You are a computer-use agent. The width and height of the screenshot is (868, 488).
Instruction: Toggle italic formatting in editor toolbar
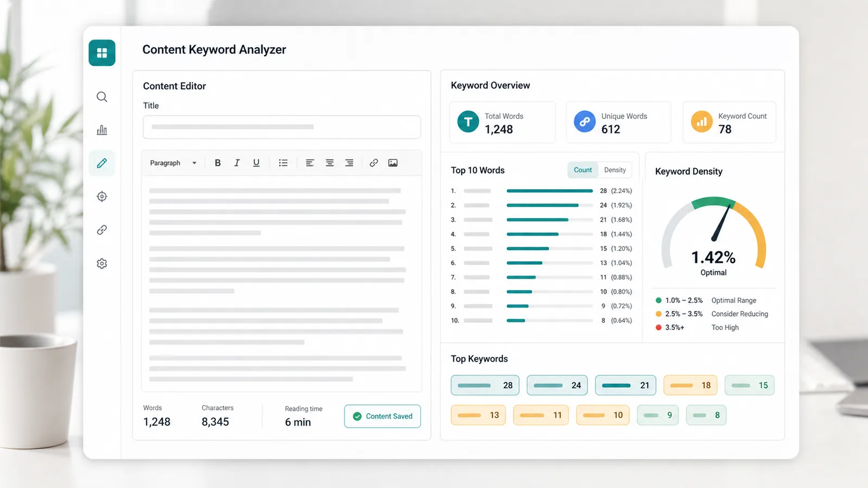pos(237,163)
